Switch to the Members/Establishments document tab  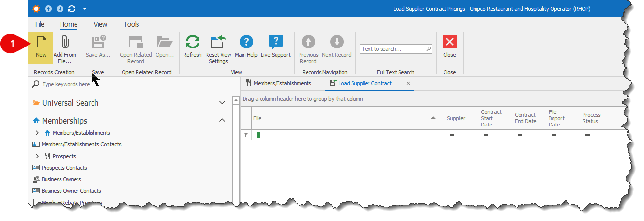click(x=279, y=83)
